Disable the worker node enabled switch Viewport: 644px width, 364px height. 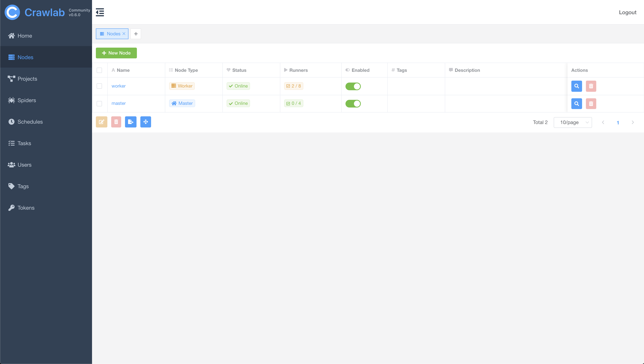353,86
